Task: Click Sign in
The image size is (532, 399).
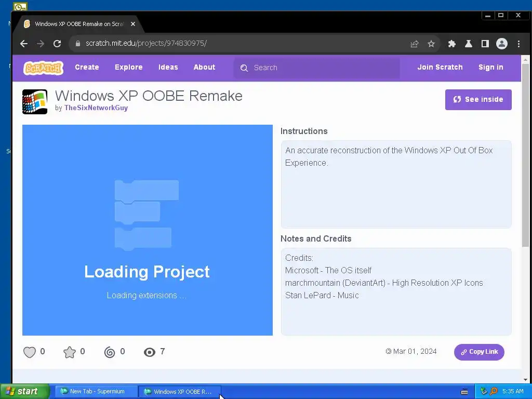Action: coord(490,67)
